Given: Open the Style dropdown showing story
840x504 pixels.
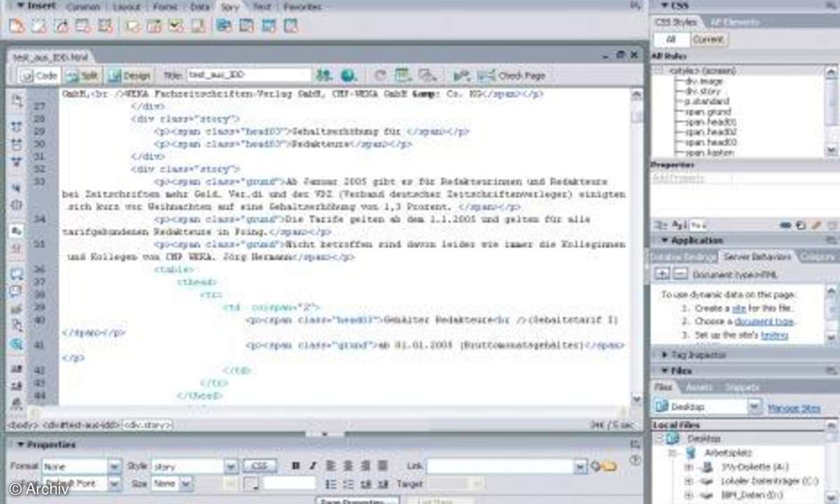Looking at the screenshot, I should coord(231,466).
